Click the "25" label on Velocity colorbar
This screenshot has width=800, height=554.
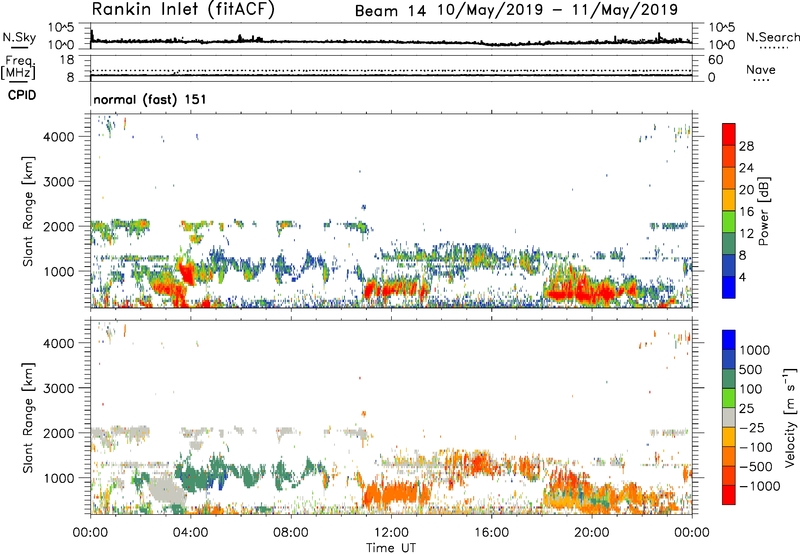pos(746,409)
